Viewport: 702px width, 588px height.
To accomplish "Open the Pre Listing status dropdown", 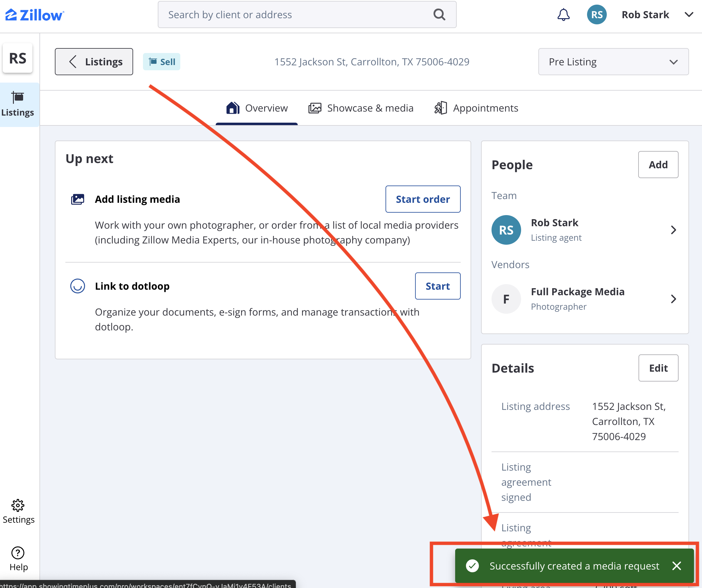I will click(613, 62).
